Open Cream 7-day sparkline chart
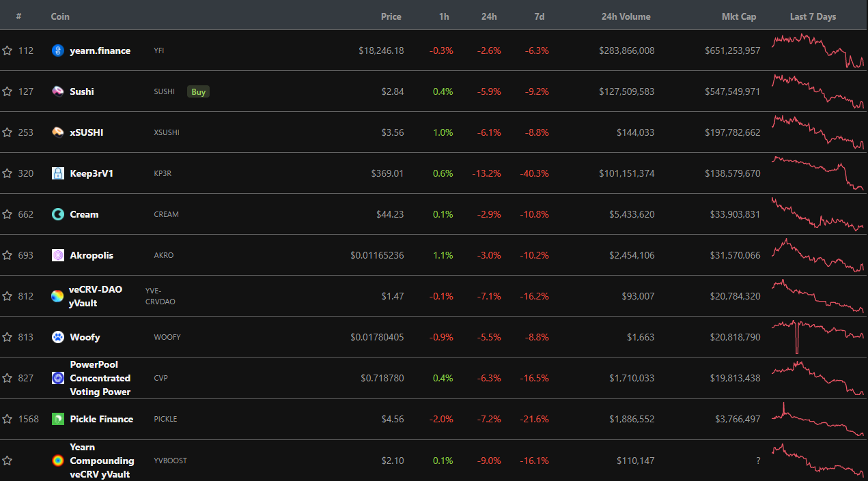The image size is (868, 481). (x=817, y=214)
